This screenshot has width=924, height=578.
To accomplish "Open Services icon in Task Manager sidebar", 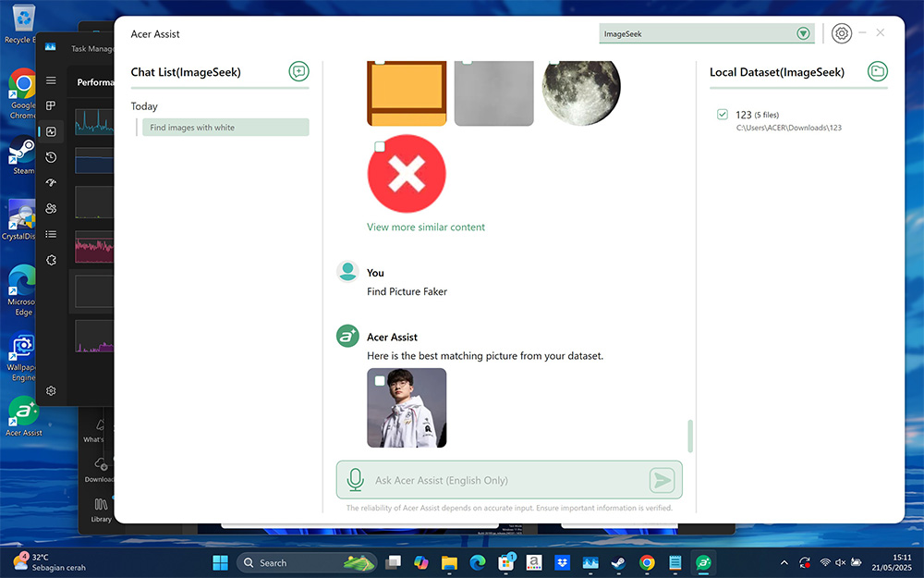I will [x=51, y=260].
